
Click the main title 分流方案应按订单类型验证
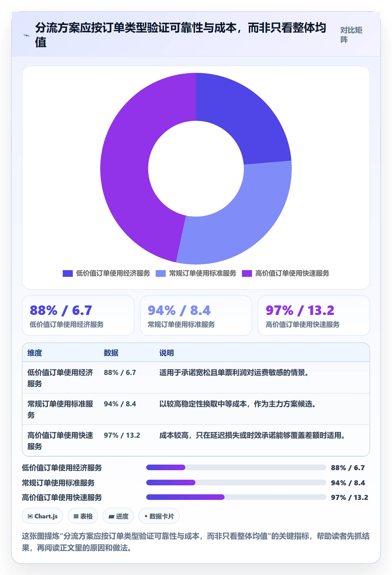181,35
